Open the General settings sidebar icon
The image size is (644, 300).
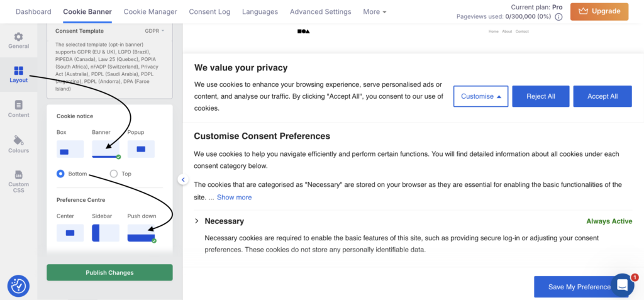click(18, 40)
